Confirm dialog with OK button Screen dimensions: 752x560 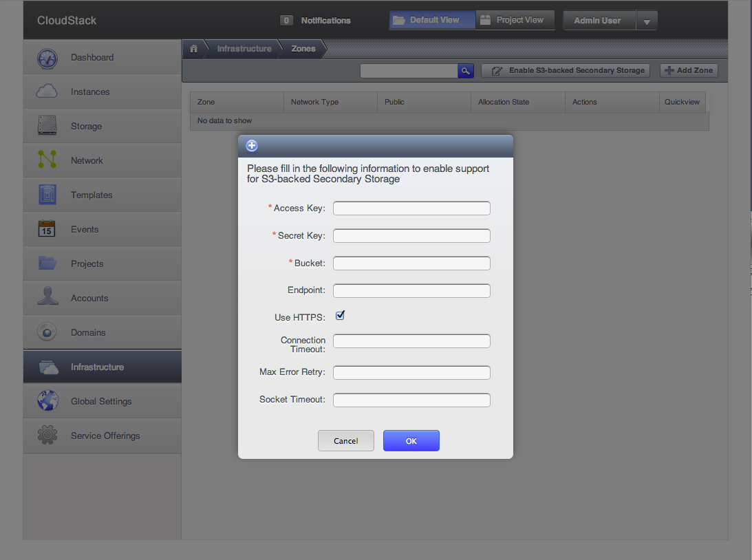point(411,440)
